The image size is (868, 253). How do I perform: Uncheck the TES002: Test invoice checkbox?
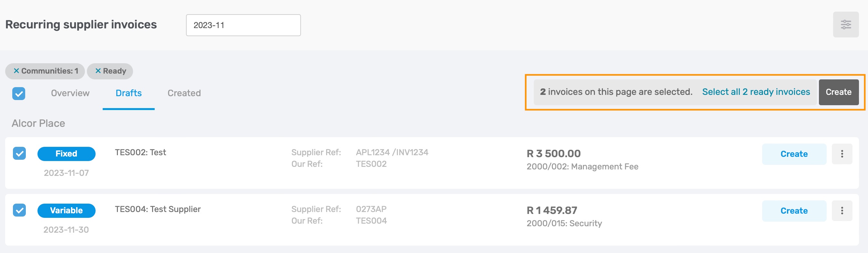pos(19,153)
